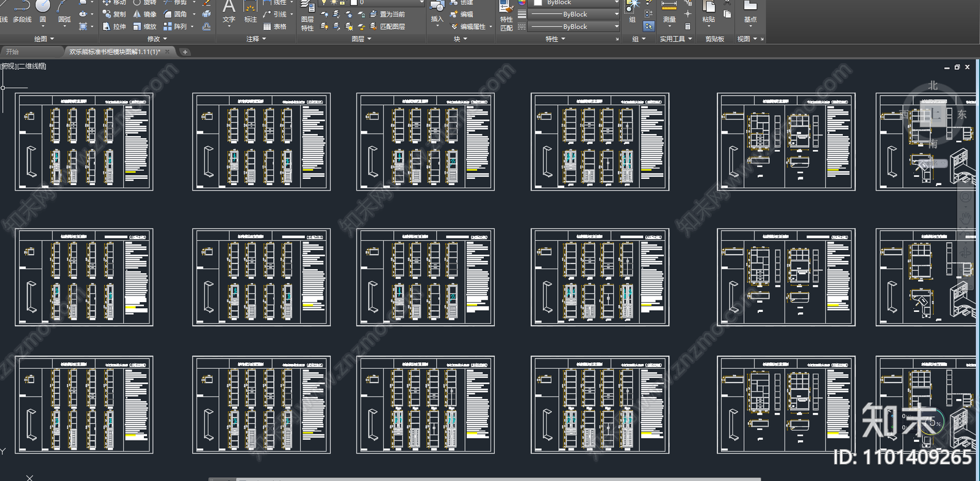Click the new drawing tab plus button
This screenshot has height=481, width=980.
click(185, 52)
